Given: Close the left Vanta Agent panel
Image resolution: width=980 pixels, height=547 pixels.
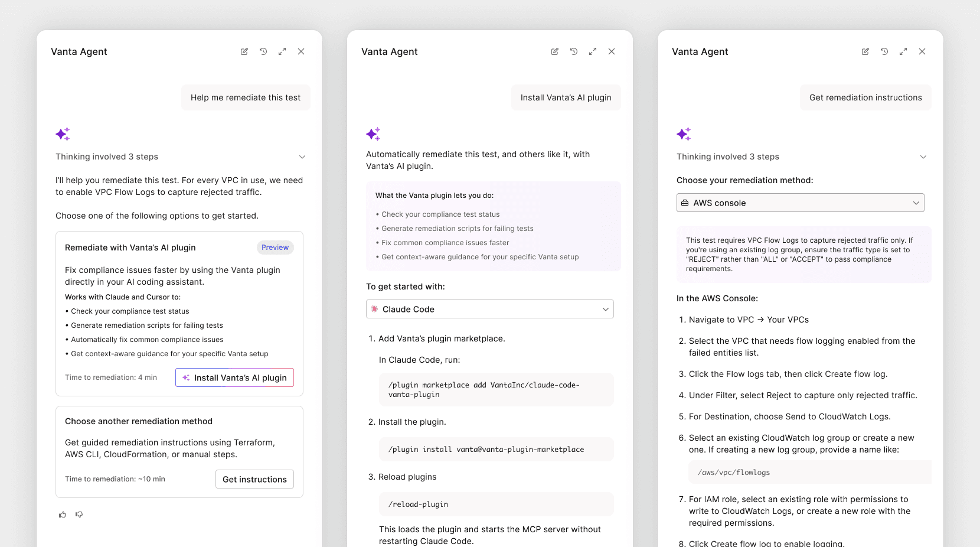Looking at the screenshot, I should [x=301, y=51].
